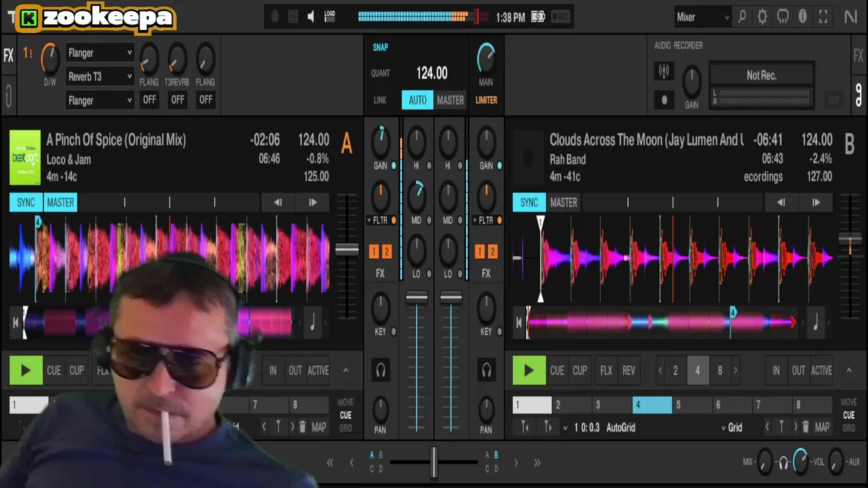Click deck B previous cue marker icon
The height and width of the screenshot is (488, 868).
525,427
